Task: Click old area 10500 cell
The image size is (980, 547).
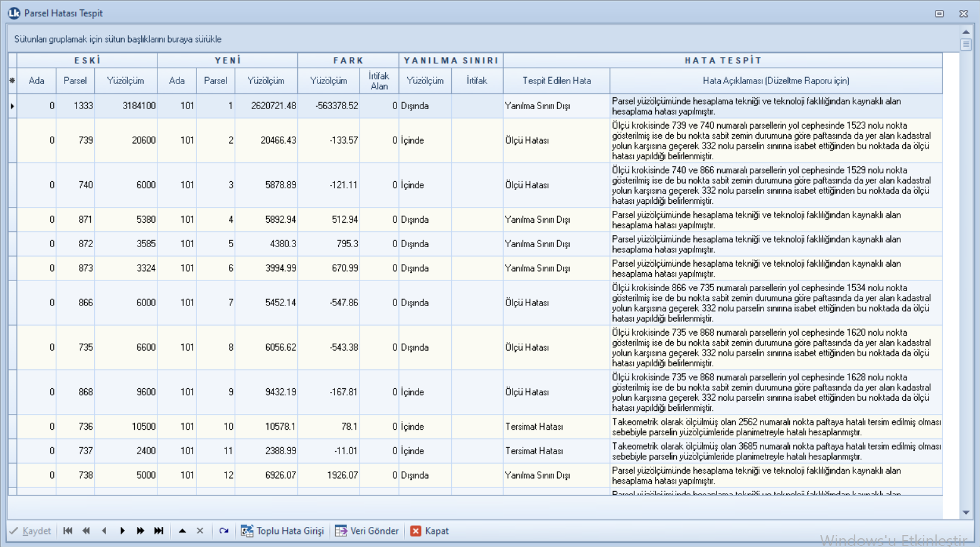Action: pyautogui.click(x=125, y=427)
